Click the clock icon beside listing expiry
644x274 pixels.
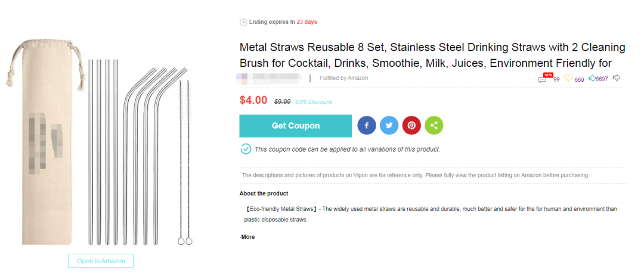click(243, 22)
